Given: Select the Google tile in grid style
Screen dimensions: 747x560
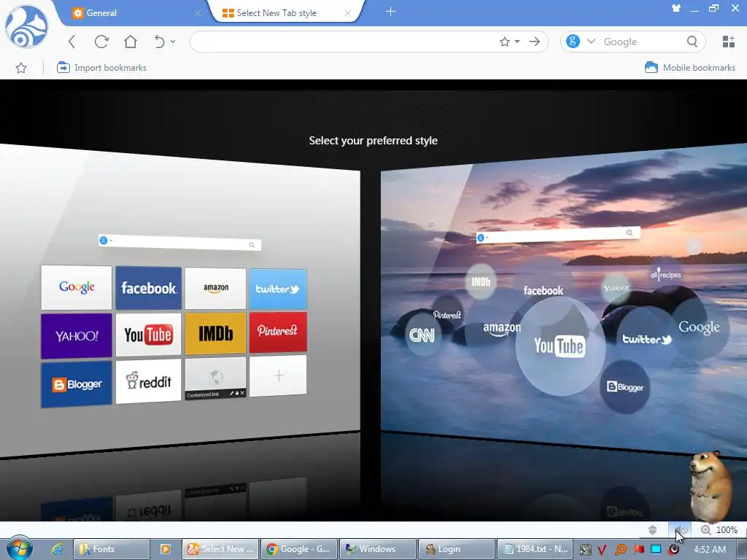Looking at the screenshot, I should pos(76,287).
